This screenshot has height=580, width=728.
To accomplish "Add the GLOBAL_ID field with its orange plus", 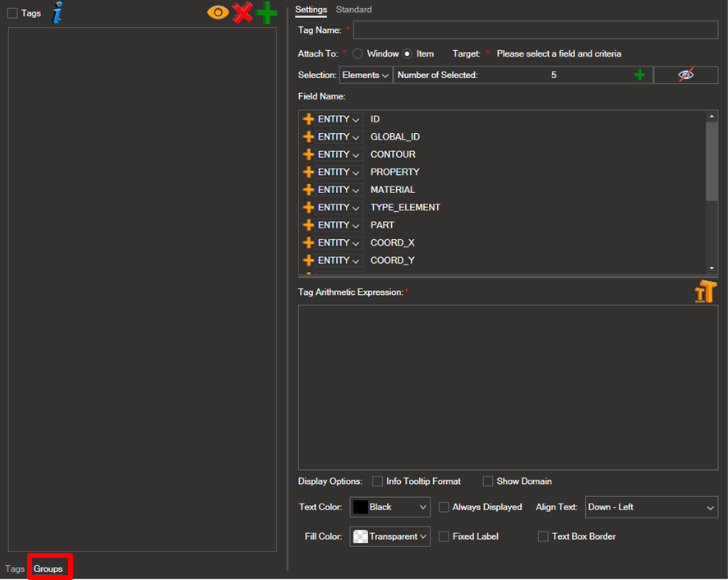I will [x=308, y=137].
